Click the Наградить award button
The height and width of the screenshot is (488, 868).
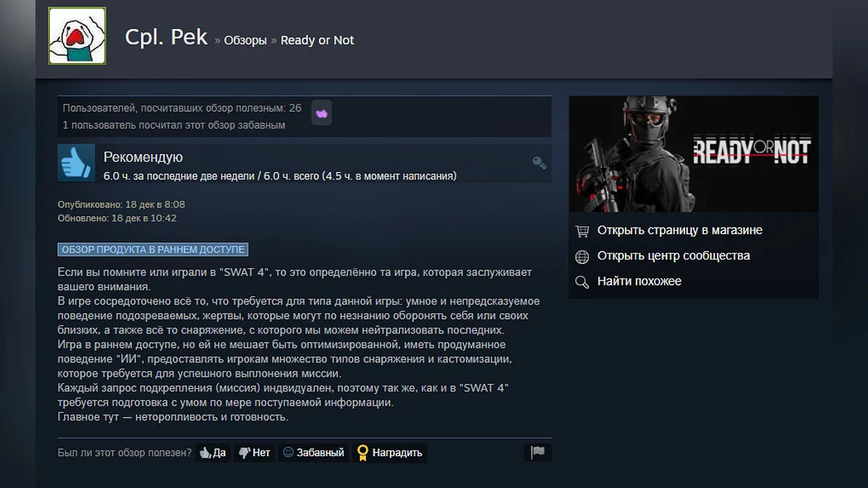pyautogui.click(x=390, y=453)
